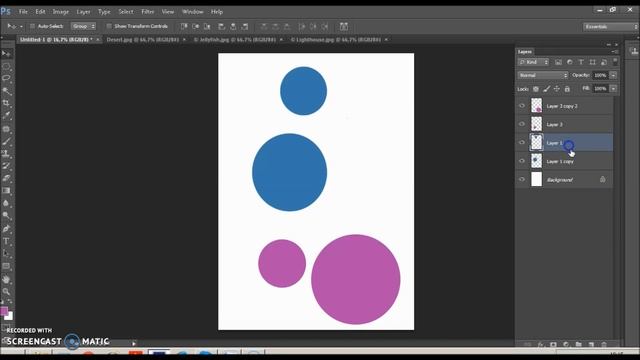Click Align top edges icon in options bar
The width and height of the screenshot is (640, 360).
184,27
